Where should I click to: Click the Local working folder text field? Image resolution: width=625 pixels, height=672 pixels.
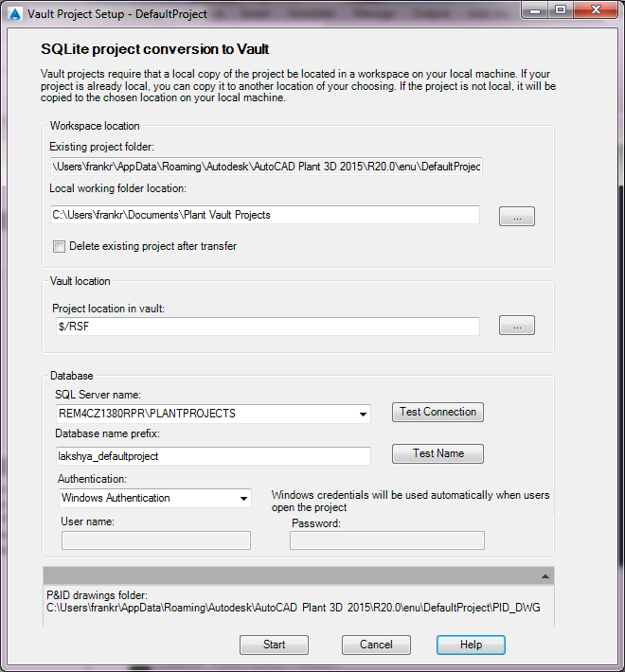(265, 215)
